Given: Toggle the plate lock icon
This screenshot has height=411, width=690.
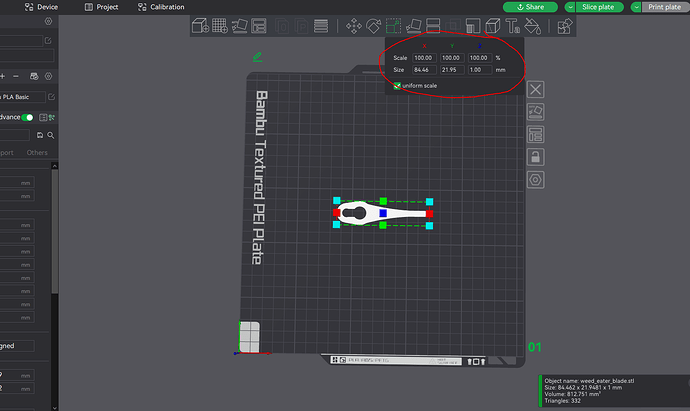Looking at the screenshot, I should coord(536,157).
